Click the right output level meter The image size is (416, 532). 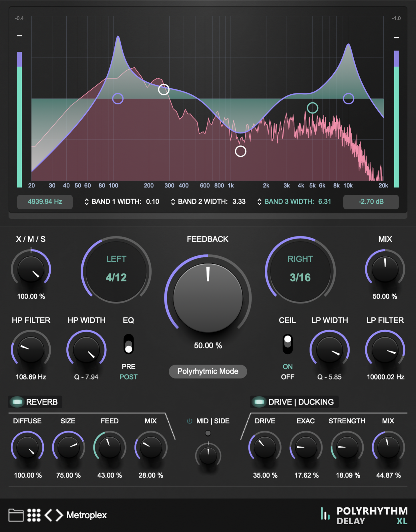pyautogui.click(x=397, y=119)
